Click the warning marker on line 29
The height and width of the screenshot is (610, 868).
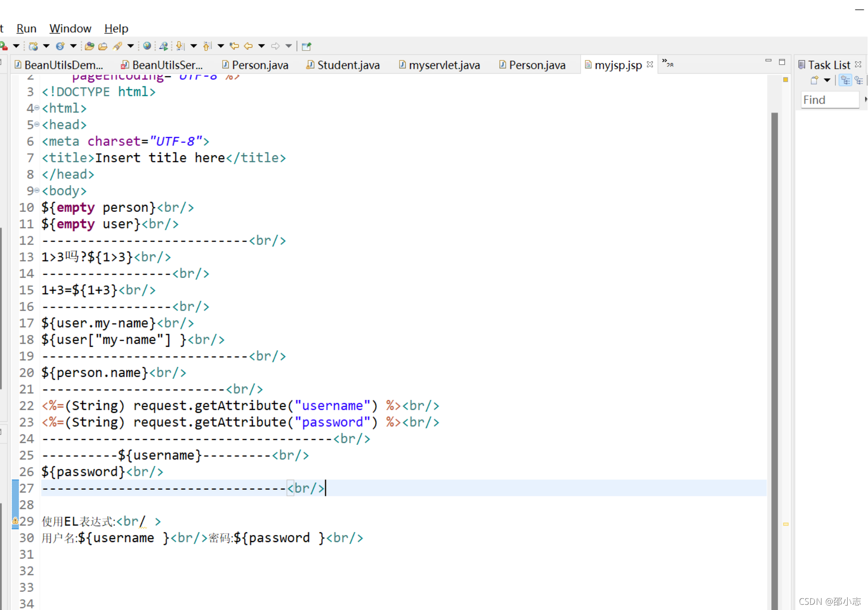click(15, 521)
